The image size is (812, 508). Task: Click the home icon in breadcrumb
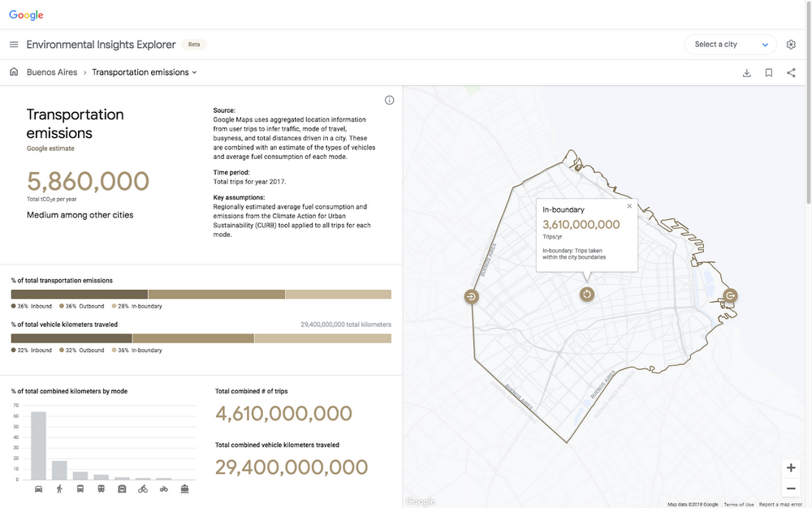(x=14, y=72)
